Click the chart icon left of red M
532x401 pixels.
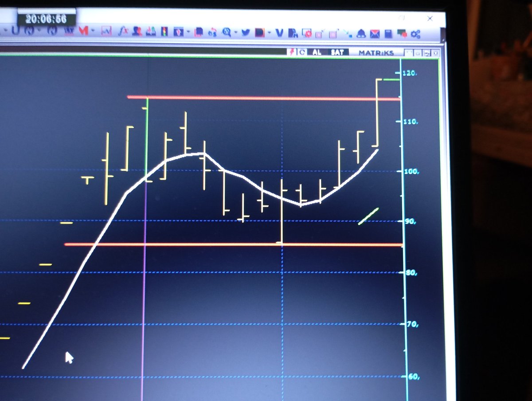pyautogui.click(x=69, y=31)
